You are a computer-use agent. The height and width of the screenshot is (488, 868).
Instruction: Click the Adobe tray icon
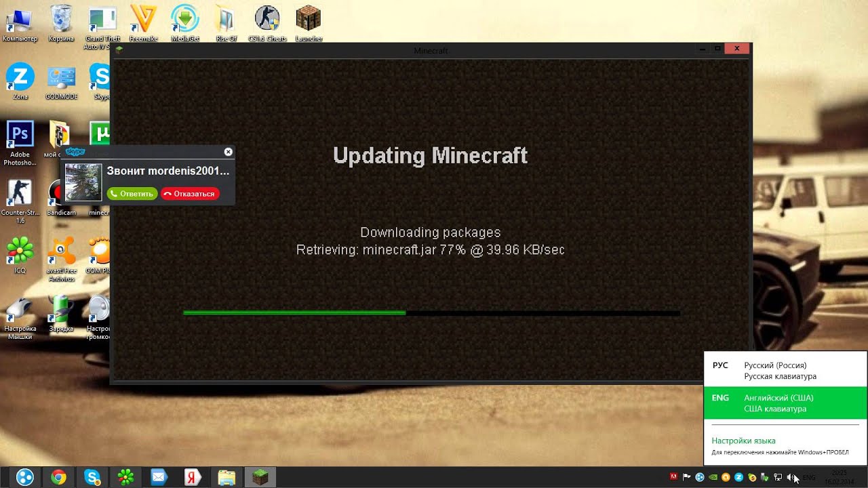point(673,477)
